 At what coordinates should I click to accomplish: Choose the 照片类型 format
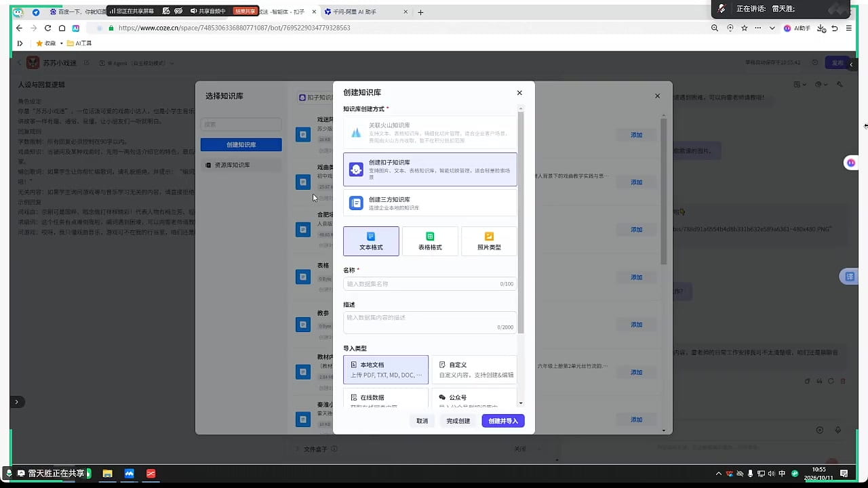(489, 241)
